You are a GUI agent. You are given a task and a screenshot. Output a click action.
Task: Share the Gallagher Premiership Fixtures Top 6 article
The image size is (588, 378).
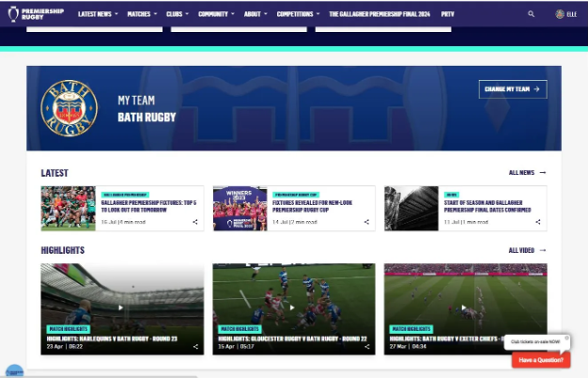point(195,222)
